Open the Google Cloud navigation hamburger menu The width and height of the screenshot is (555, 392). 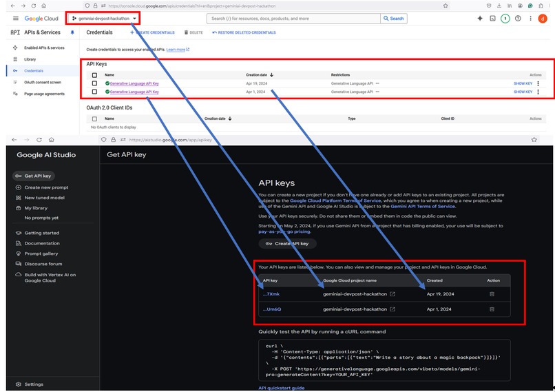[x=16, y=19]
